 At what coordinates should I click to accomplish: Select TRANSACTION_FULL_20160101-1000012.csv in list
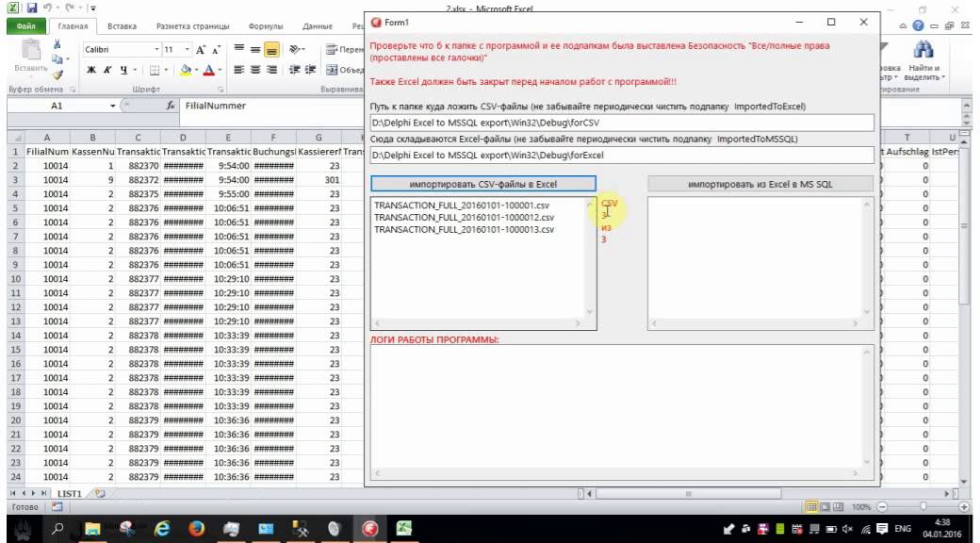[464, 217]
